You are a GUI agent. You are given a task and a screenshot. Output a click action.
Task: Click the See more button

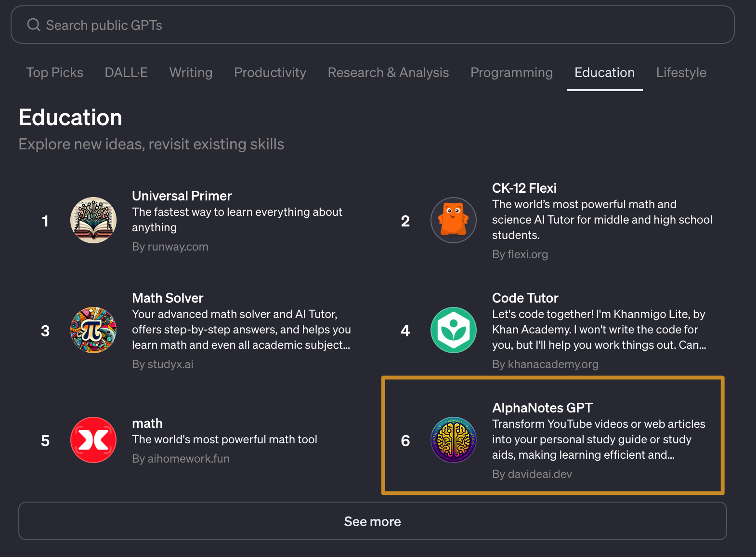[x=372, y=521]
